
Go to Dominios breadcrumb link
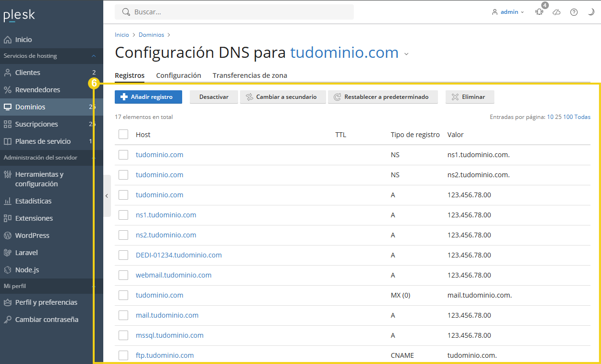click(151, 35)
